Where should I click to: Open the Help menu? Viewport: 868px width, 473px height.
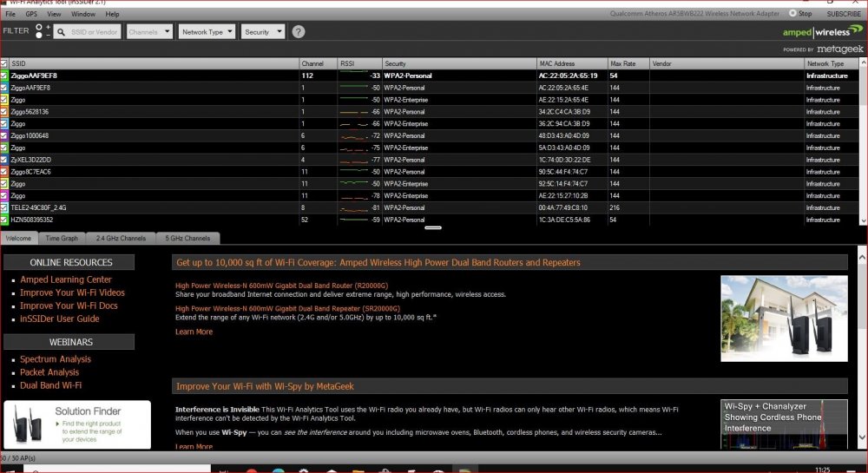112,14
